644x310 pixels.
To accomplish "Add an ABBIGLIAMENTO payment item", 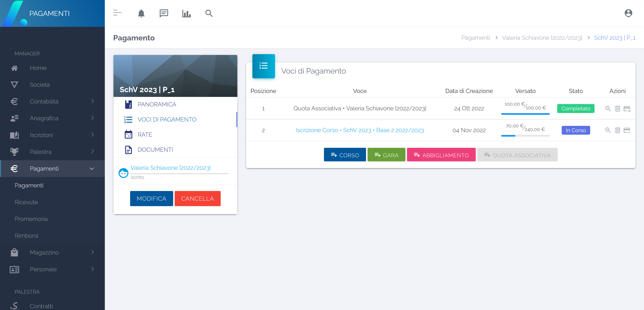I will (441, 155).
